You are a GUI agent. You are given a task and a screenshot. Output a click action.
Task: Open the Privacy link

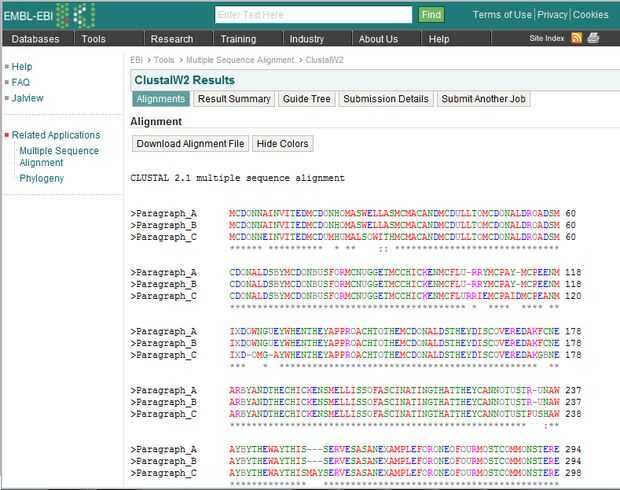(x=552, y=15)
